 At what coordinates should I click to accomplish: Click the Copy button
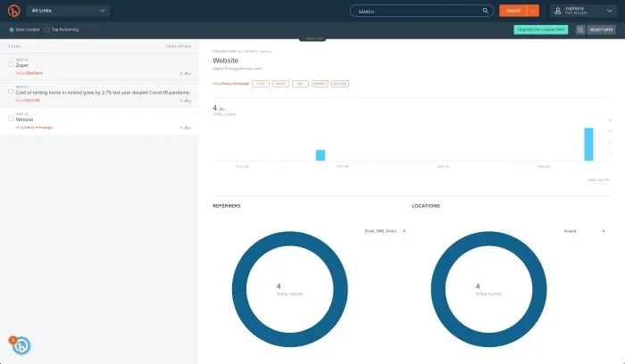point(261,84)
